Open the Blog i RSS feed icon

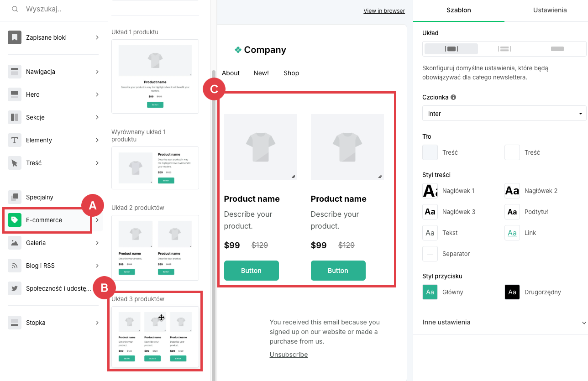(15, 266)
